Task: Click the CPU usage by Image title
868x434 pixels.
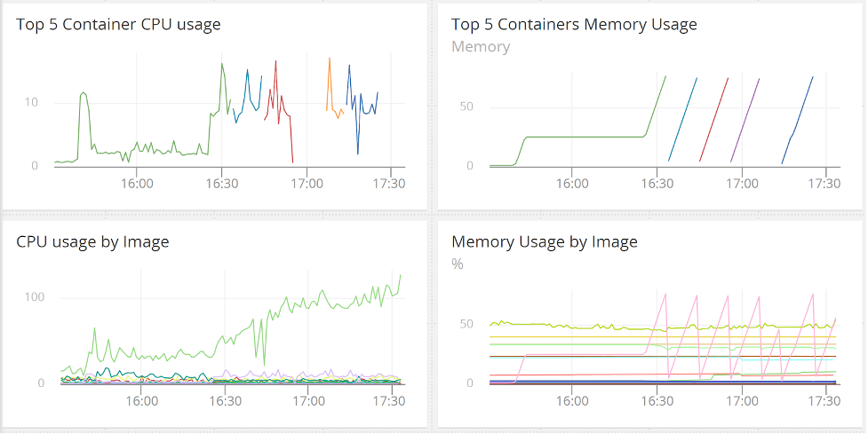Action: point(92,242)
